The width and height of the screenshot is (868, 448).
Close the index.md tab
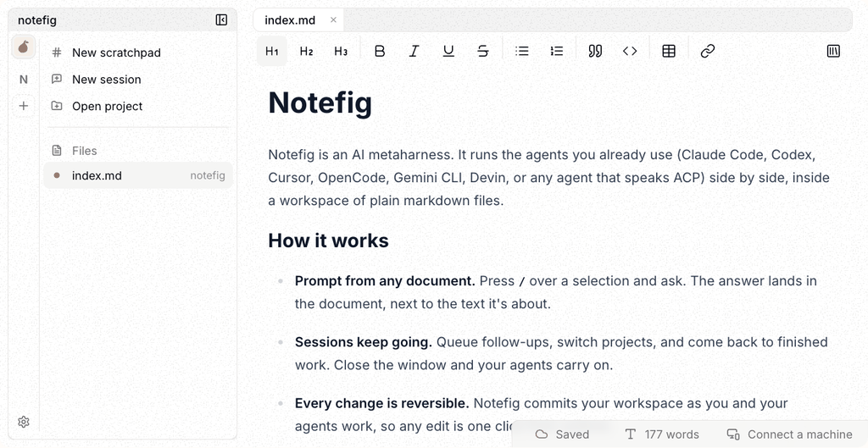point(333,20)
